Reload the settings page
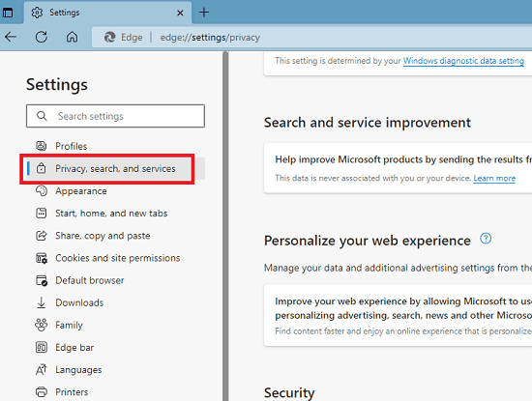This screenshot has height=401, width=532. pyautogui.click(x=42, y=37)
